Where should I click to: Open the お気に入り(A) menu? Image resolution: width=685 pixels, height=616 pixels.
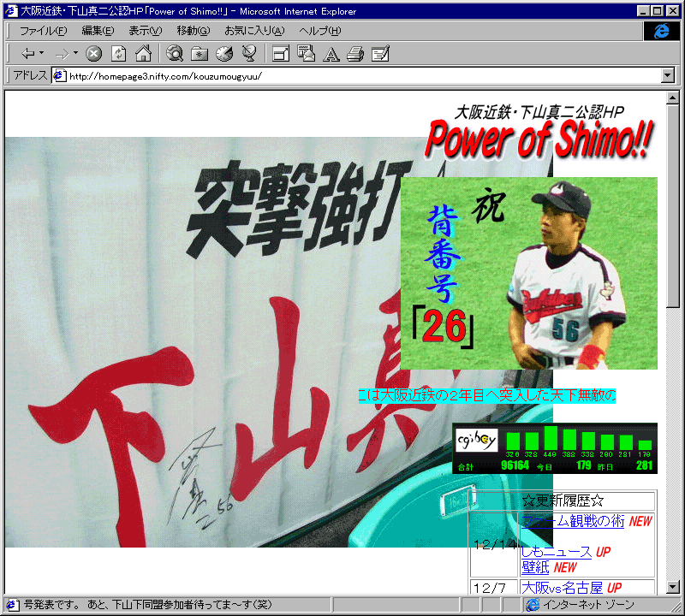tap(254, 31)
